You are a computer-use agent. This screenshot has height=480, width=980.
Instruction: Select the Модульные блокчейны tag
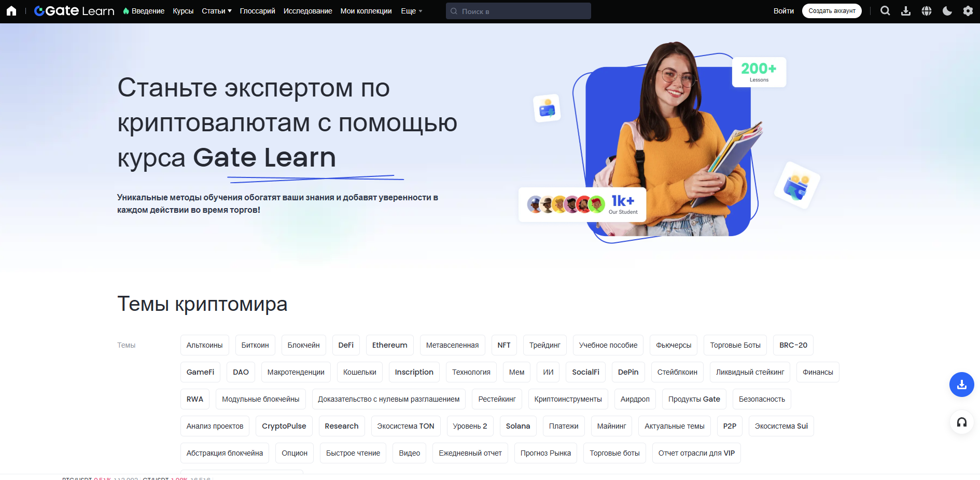[261, 399]
